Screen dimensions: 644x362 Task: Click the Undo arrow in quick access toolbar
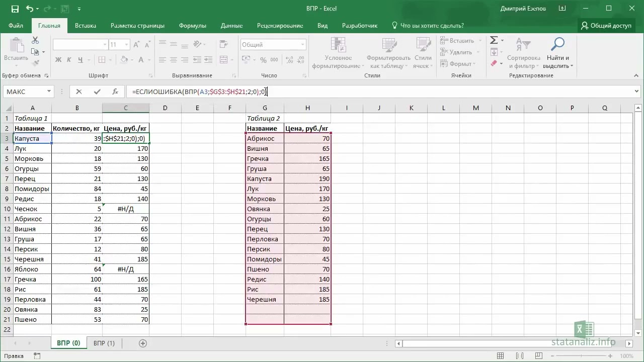pos(29,9)
